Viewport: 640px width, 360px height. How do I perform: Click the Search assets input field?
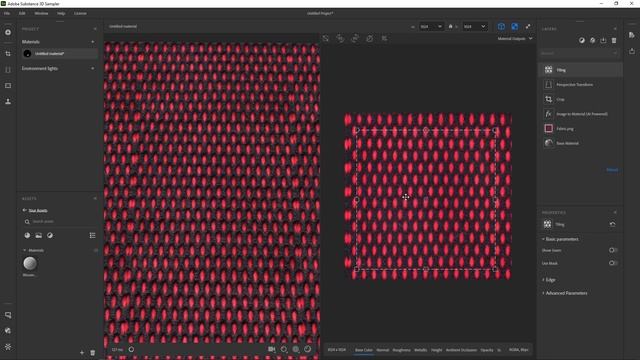(60, 222)
